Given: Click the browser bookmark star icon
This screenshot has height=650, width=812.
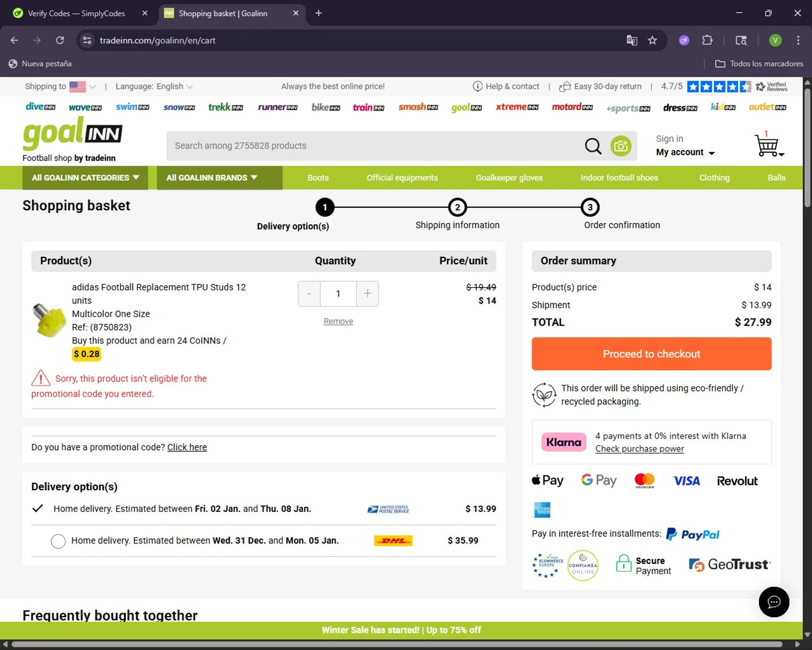Looking at the screenshot, I should pyautogui.click(x=652, y=40).
